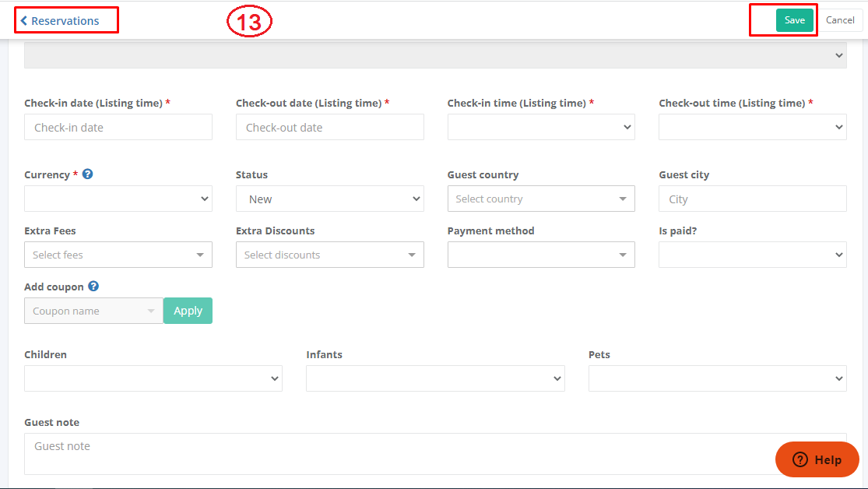868x489 pixels.
Task: Open the Is paid? dropdown
Action: (x=752, y=255)
